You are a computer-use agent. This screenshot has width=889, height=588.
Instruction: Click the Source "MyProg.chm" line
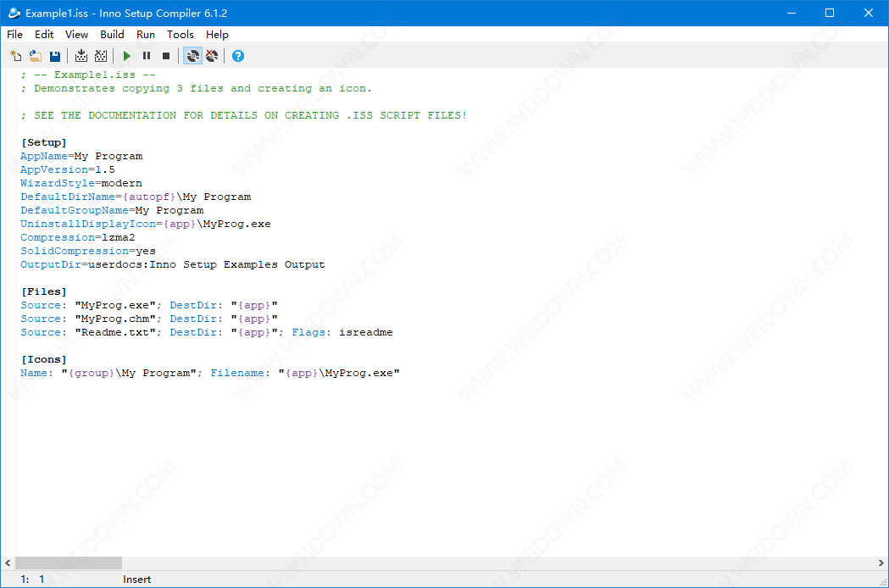click(149, 319)
